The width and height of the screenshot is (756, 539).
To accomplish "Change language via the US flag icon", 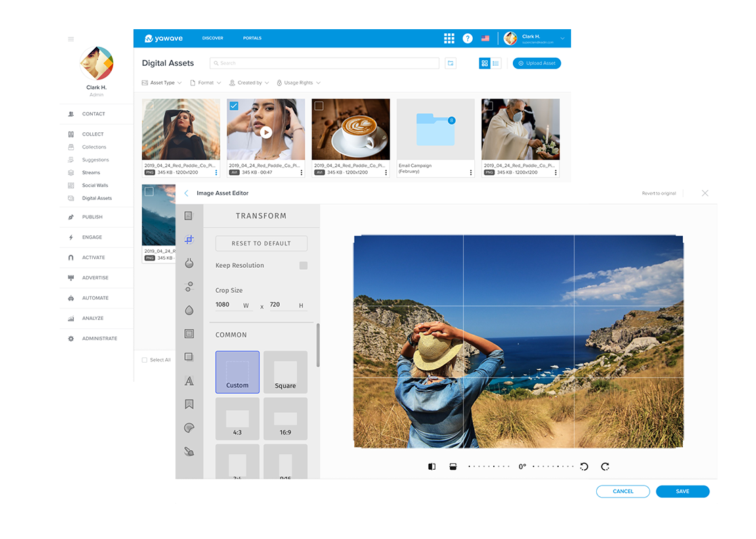I will pyautogui.click(x=486, y=39).
